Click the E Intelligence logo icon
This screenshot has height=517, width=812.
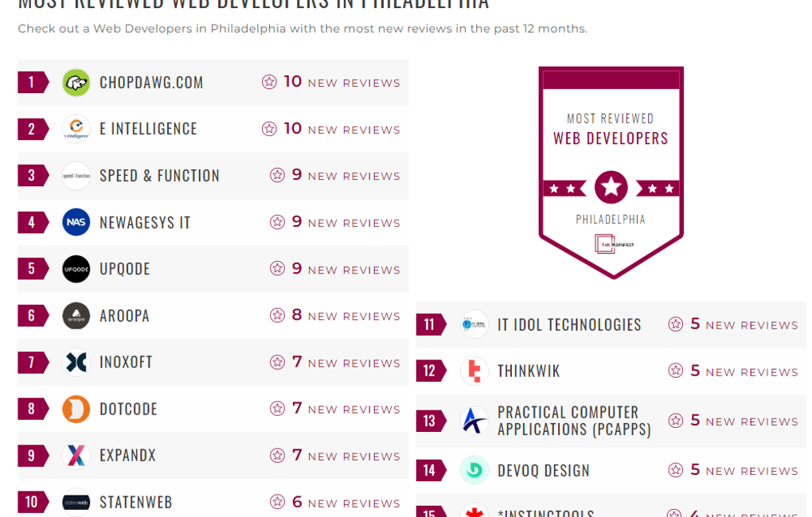[x=76, y=129]
